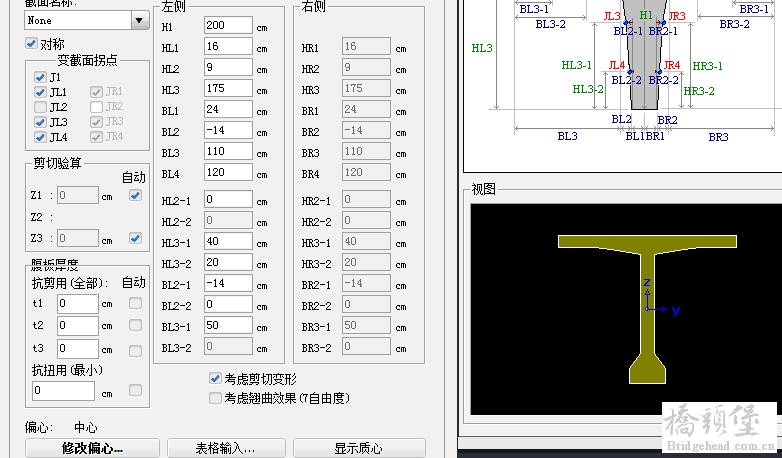Toggle the JL4 checkbox
This screenshot has width=782, height=458.
40,137
